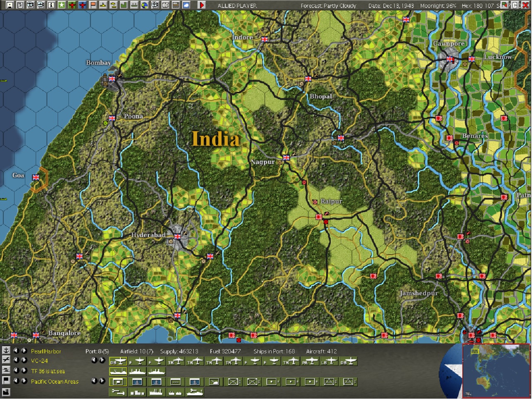Click the 'Port: 8 (5)' status text

[97, 351]
